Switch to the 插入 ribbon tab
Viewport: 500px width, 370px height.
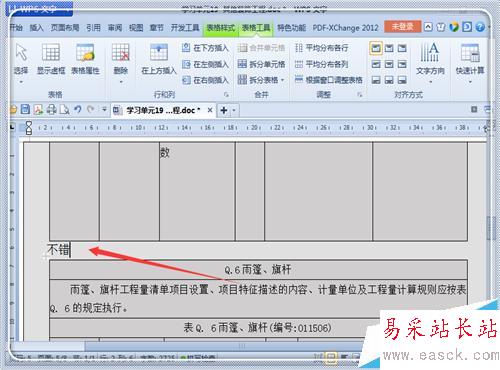[x=36, y=28]
